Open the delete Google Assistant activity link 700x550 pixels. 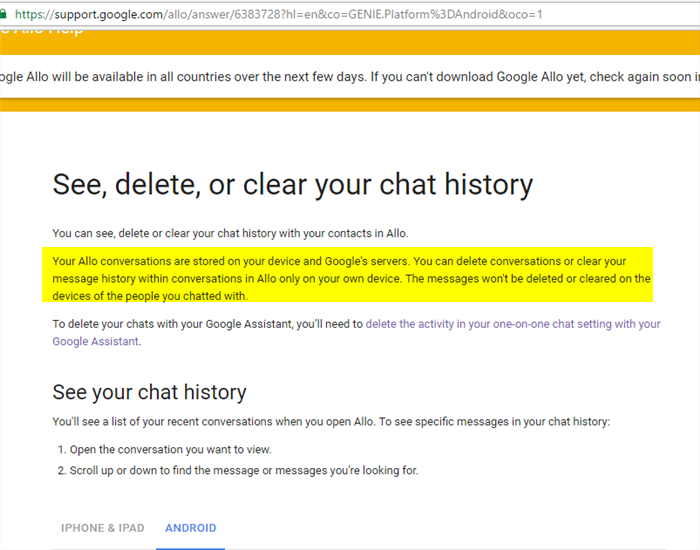[x=356, y=333]
